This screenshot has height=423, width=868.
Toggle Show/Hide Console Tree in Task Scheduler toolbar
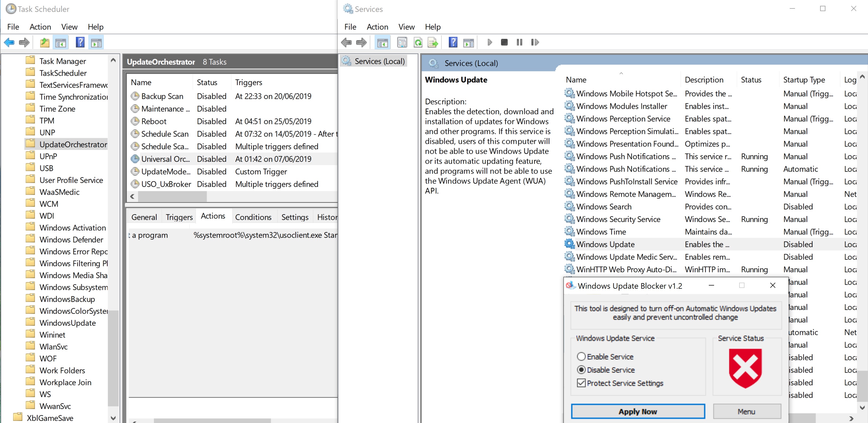click(61, 43)
